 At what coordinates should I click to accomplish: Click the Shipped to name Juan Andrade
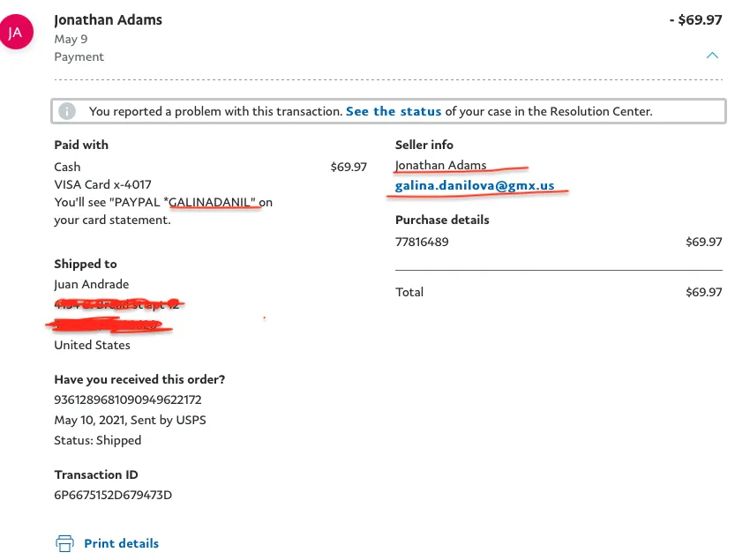tap(92, 285)
